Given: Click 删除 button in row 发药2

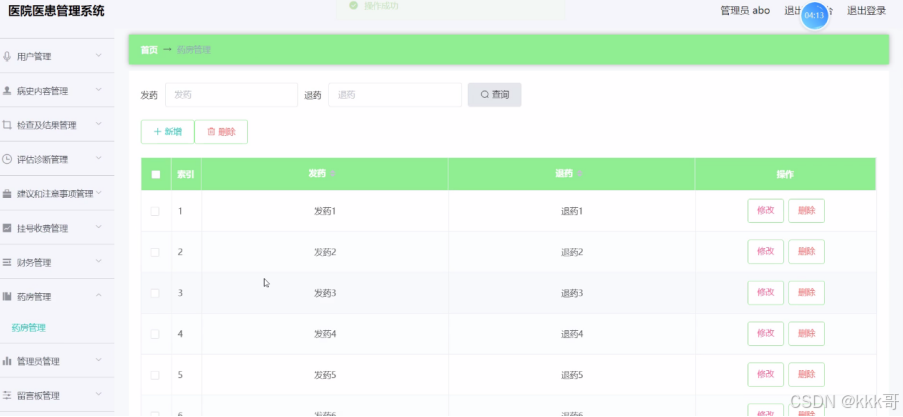Looking at the screenshot, I should coord(806,252).
